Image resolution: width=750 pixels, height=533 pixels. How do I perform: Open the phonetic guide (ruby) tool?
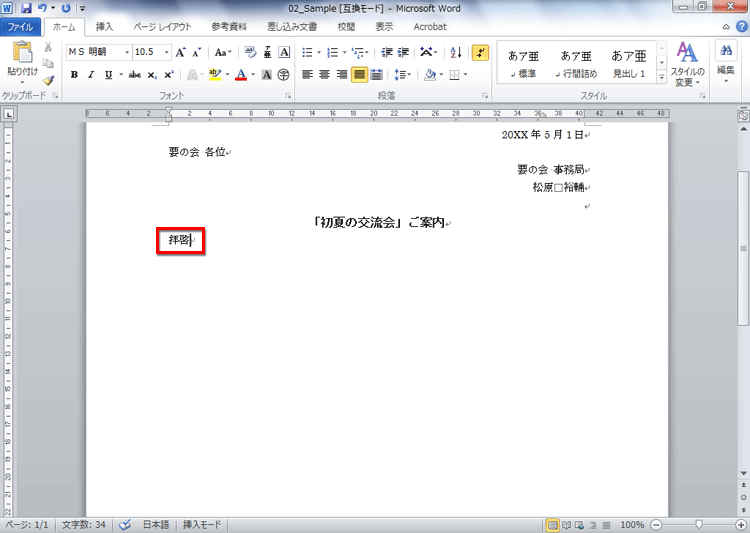pyautogui.click(x=267, y=52)
